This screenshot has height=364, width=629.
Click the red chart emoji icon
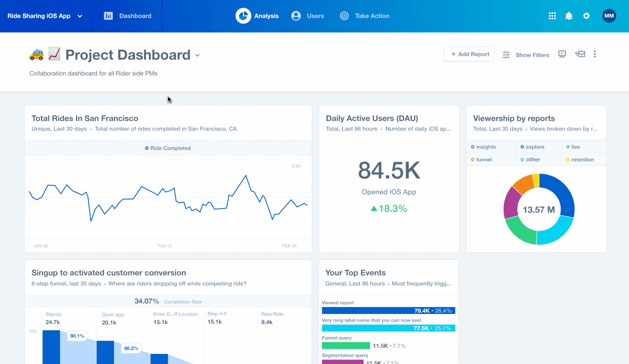click(54, 54)
